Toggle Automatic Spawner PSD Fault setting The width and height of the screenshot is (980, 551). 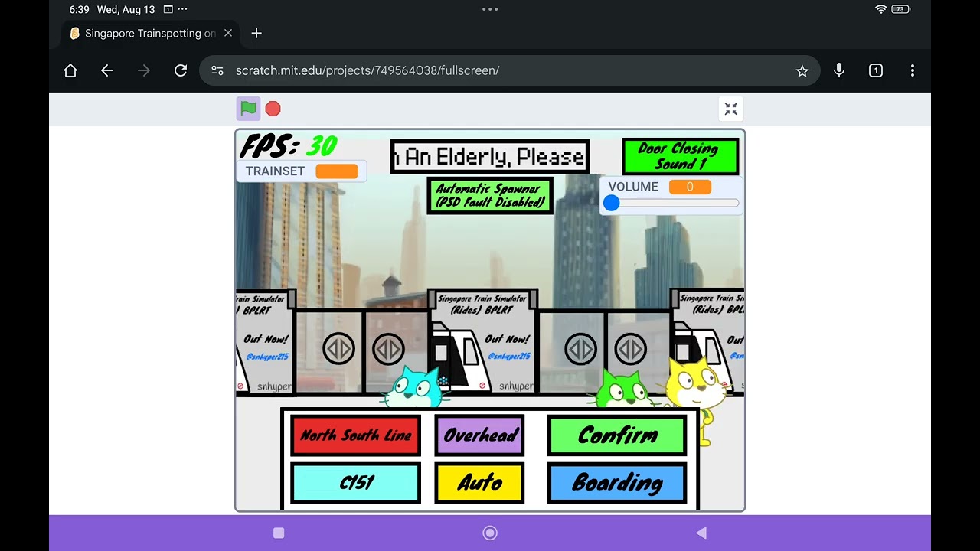click(x=490, y=195)
